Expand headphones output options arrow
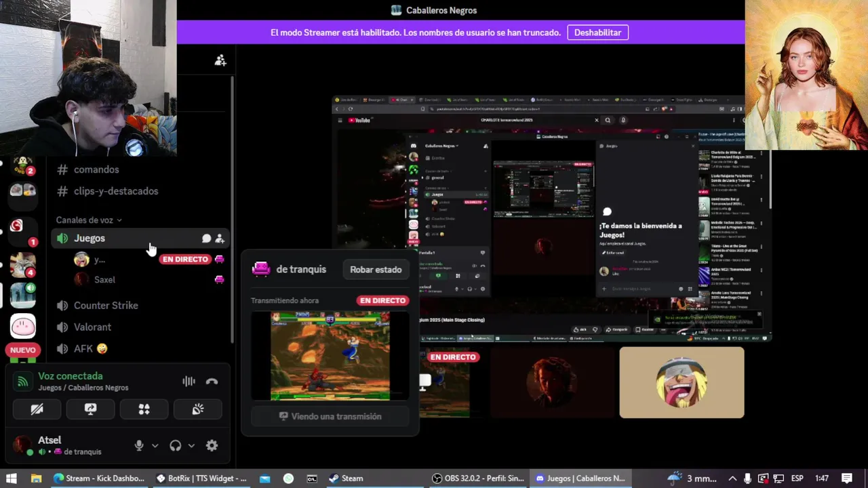868x488 pixels. [191, 445]
